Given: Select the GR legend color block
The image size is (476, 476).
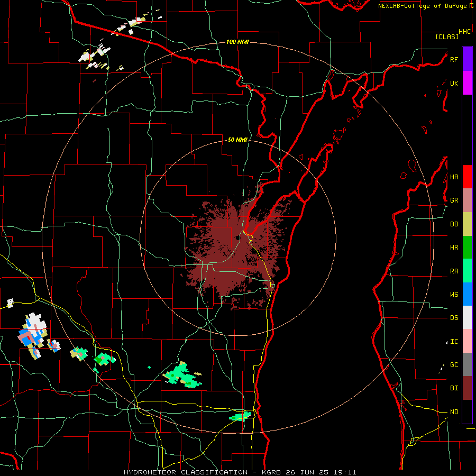Looking at the screenshot, I should (467, 200).
